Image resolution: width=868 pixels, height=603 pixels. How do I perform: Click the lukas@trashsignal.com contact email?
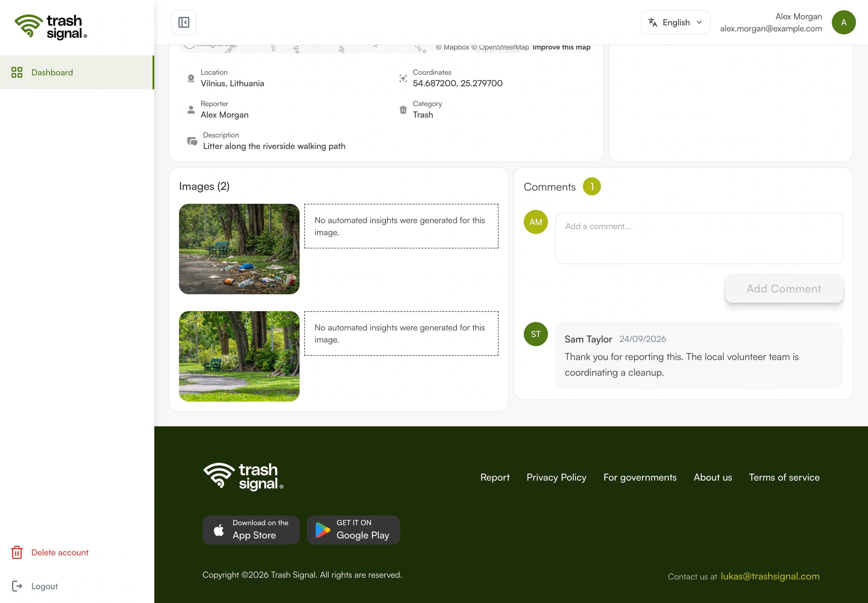[770, 576]
